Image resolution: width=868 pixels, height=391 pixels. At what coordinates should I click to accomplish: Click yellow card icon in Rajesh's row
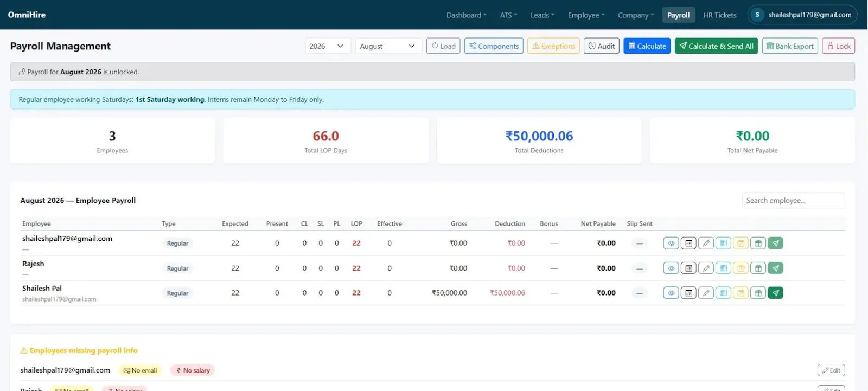coord(741,268)
